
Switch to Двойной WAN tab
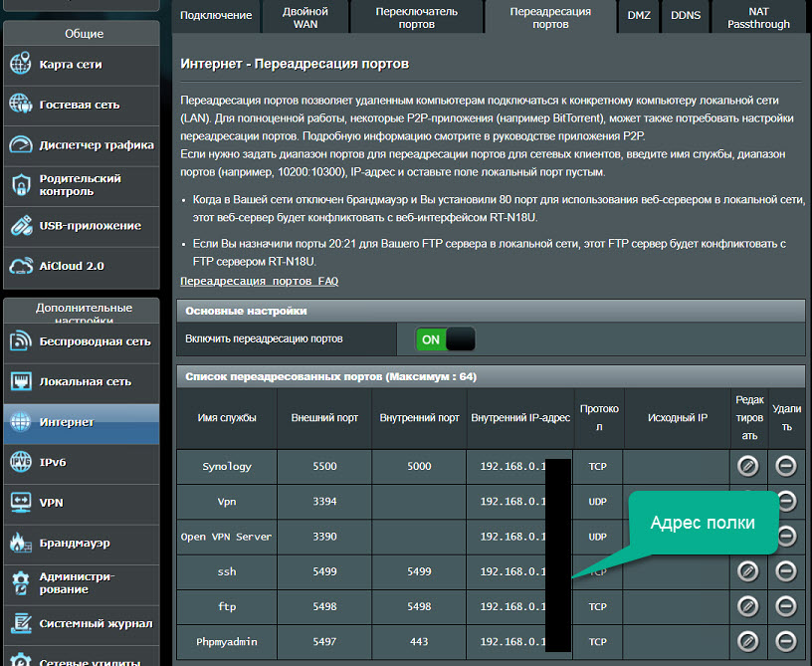pyautogui.click(x=304, y=16)
